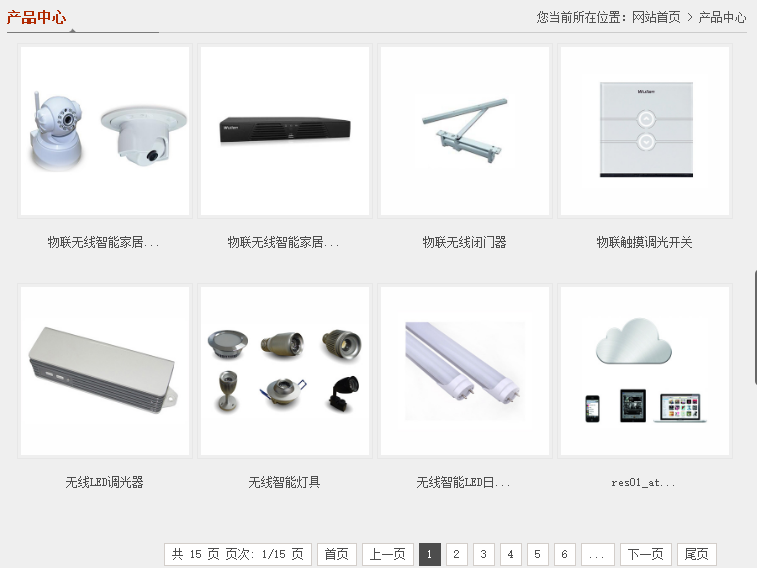
Task: Click the black network recorder box image
Action: coord(285,131)
